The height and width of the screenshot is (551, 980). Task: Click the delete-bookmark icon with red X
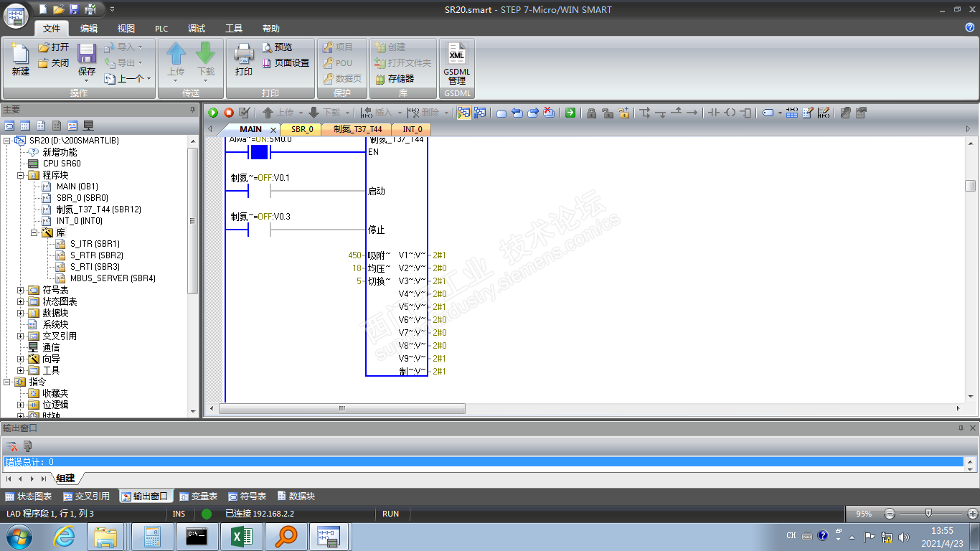tap(549, 113)
